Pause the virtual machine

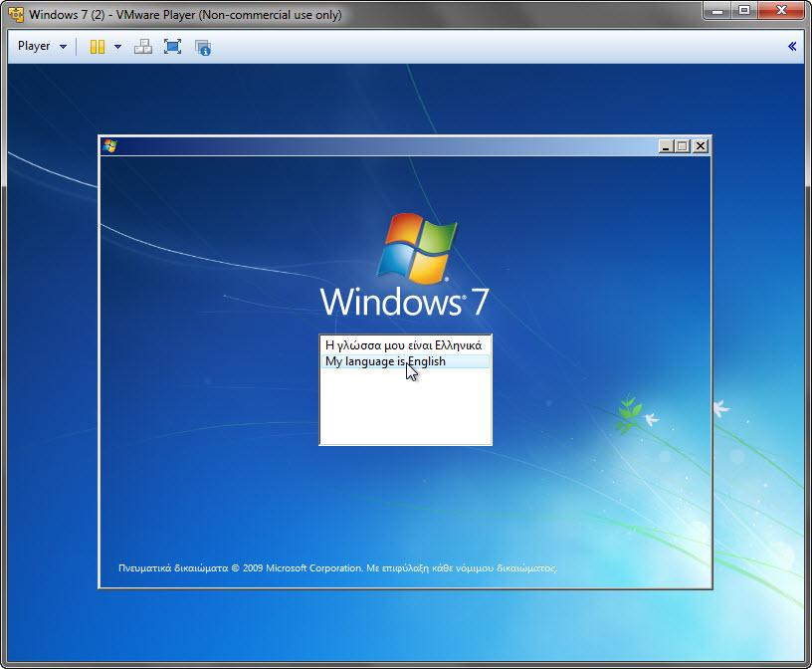click(97, 47)
